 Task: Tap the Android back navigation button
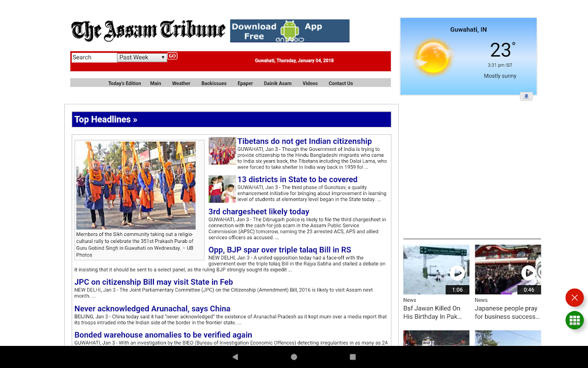pos(235,357)
